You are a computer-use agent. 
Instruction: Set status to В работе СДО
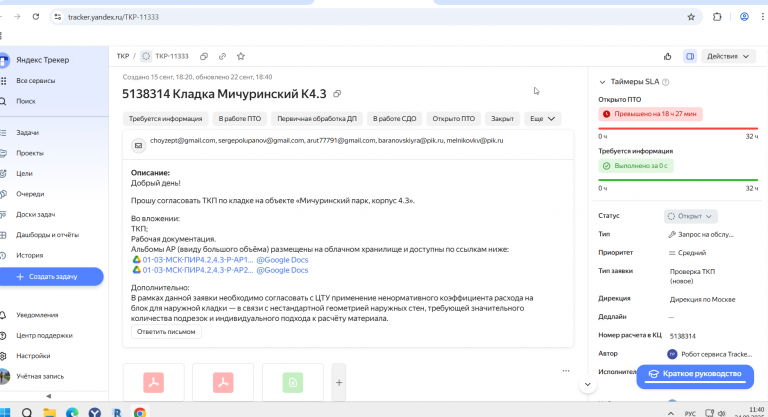(x=394, y=119)
